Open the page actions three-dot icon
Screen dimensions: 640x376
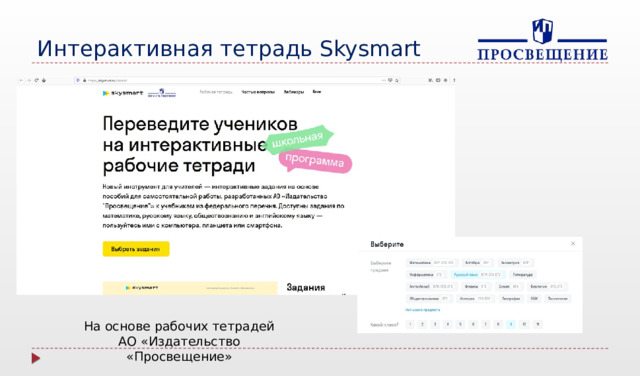coord(383,80)
